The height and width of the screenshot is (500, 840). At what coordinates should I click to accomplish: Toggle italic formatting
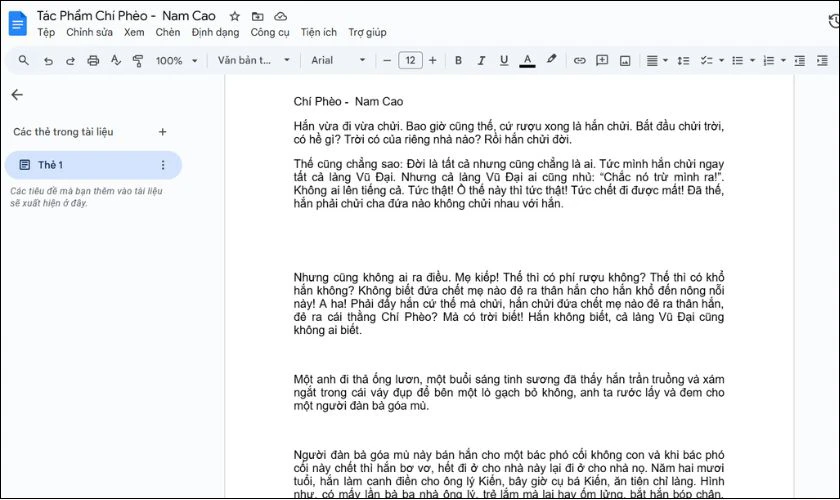[481, 61]
